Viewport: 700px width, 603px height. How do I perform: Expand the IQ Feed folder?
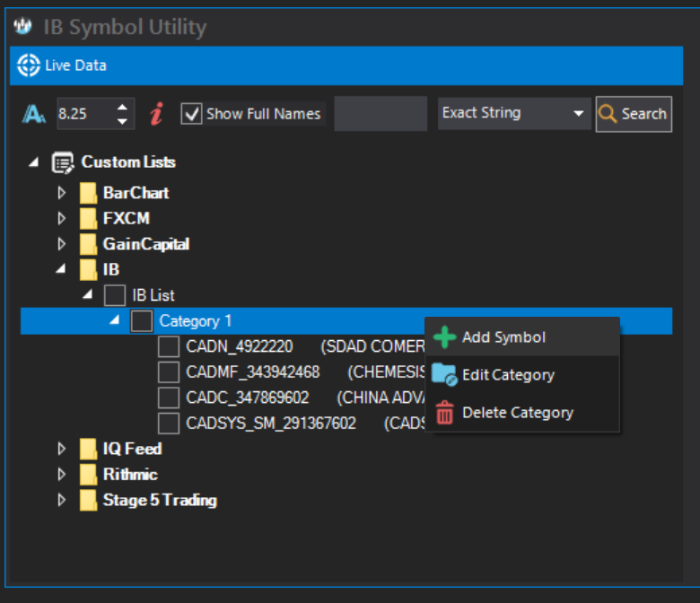coord(62,449)
